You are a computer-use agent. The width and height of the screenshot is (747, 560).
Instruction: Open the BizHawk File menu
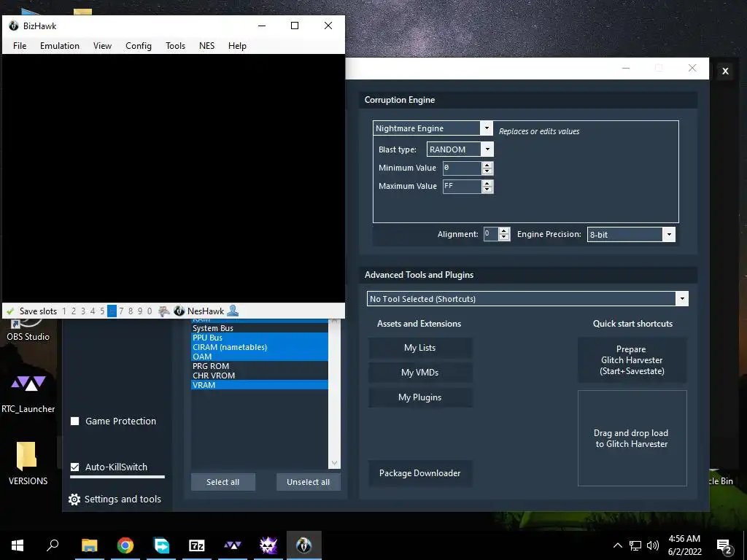tap(20, 46)
